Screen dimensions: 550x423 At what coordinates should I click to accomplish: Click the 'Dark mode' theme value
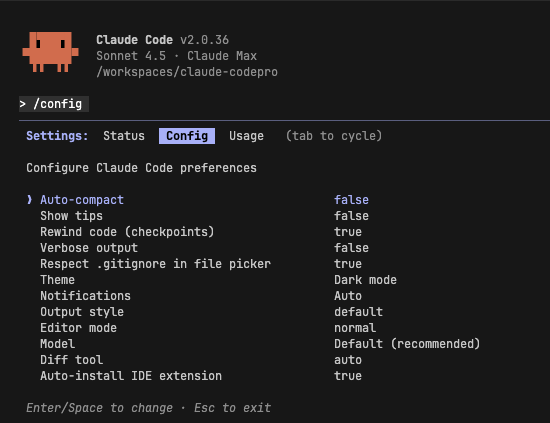pos(365,280)
